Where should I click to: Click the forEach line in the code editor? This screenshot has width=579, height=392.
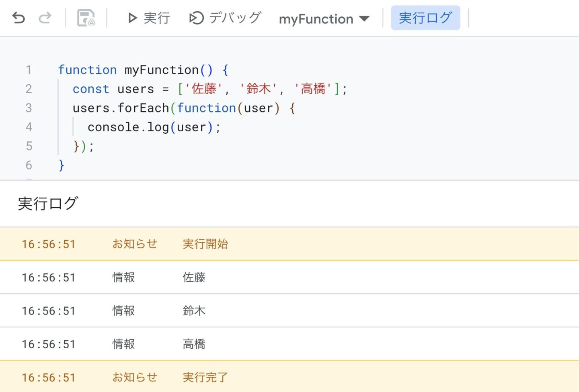pos(183,108)
